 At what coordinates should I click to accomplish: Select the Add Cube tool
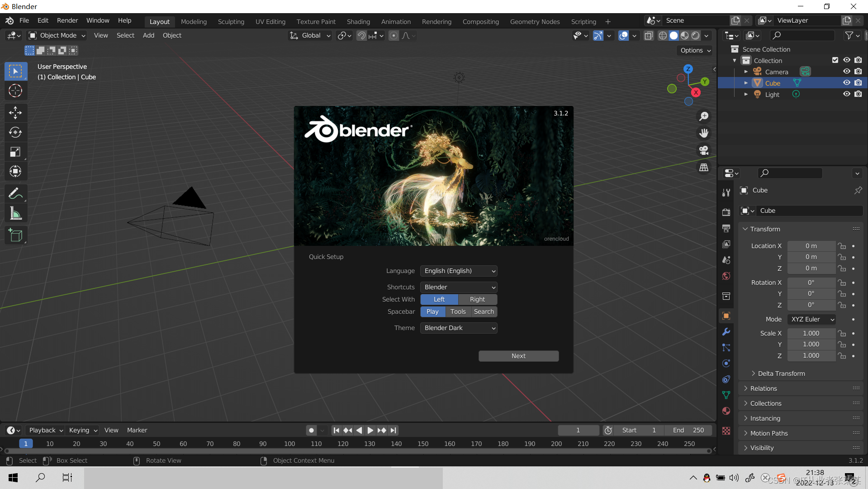click(15, 235)
